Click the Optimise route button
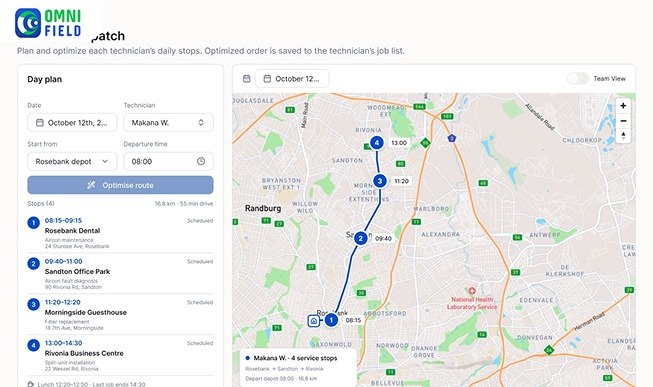Image resolution: width=653 pixels, height=387 pixels. pos(120,185)
